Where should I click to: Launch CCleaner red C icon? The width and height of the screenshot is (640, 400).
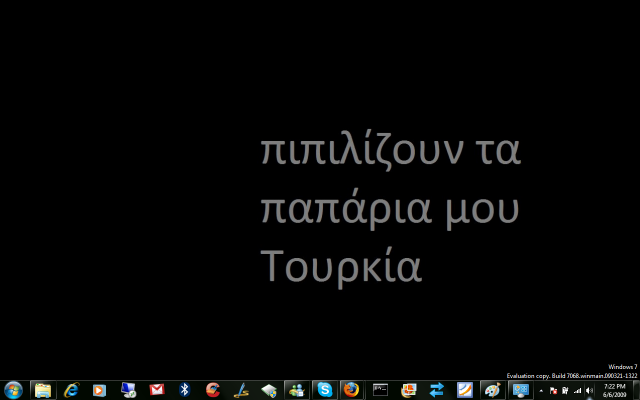213,390
